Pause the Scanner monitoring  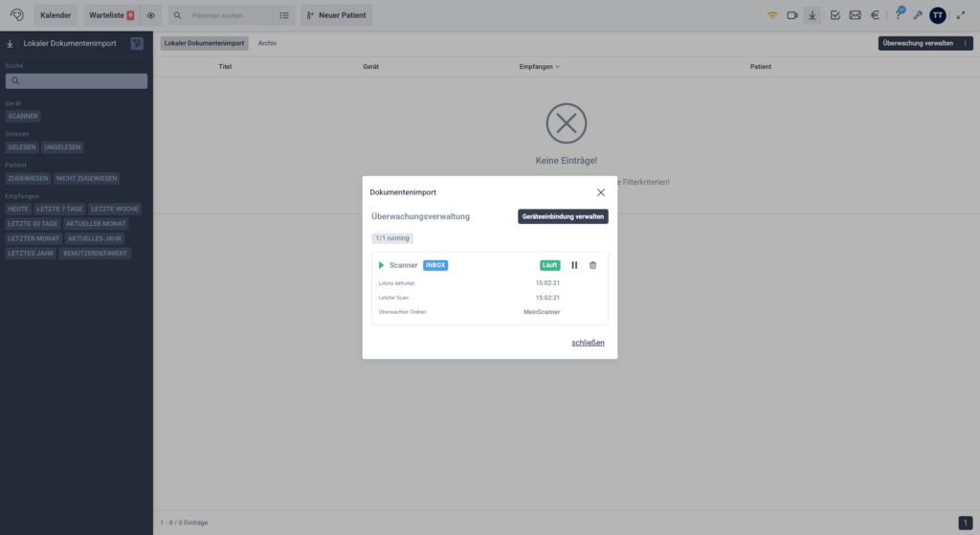click(x=574, y=265)
